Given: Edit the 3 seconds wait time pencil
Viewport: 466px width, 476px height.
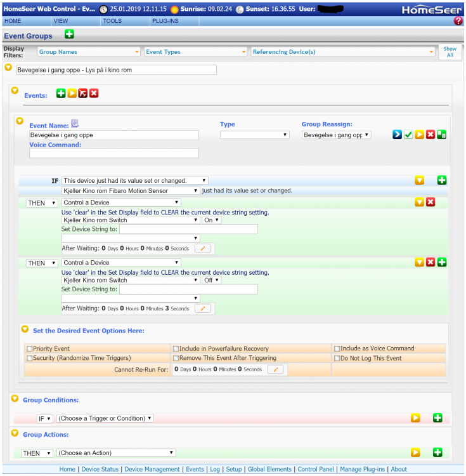Looking at the screenshot, I should 202,308.
